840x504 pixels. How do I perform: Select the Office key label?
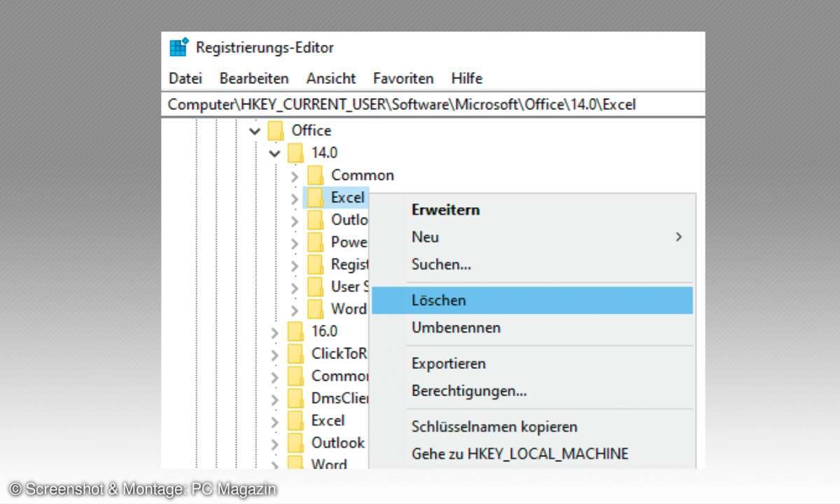click(x=311, y=130)
